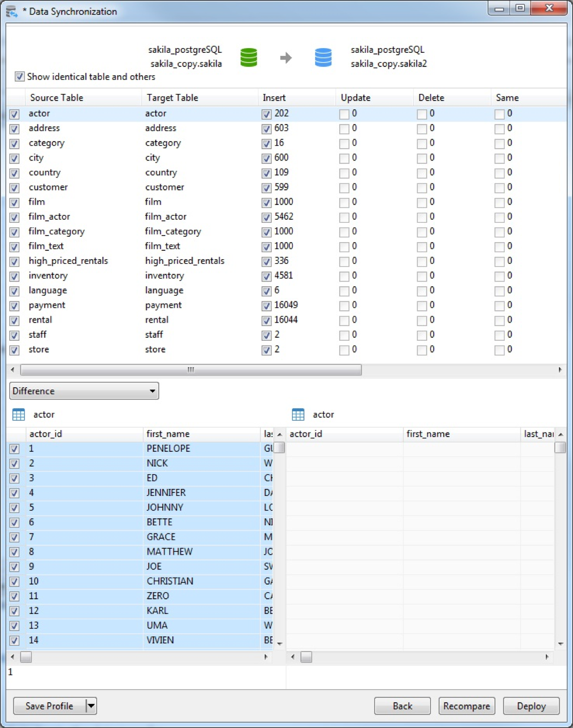
Task: Click the right arrow of the horizontal scrollbar
Action: (561, 370)
